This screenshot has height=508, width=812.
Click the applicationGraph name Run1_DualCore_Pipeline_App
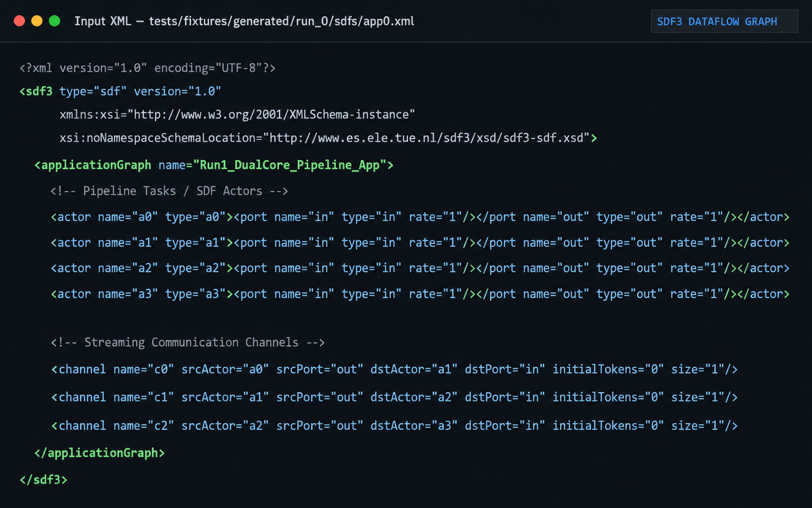coord(290,165)
